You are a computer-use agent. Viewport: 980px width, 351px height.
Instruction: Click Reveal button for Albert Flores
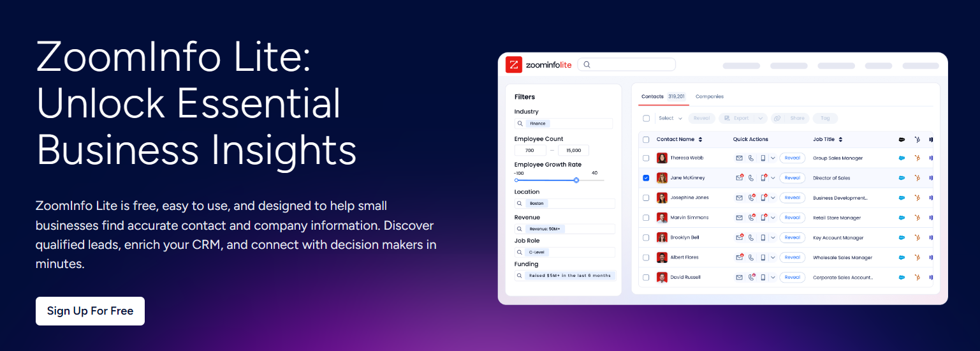coord(792,257)
